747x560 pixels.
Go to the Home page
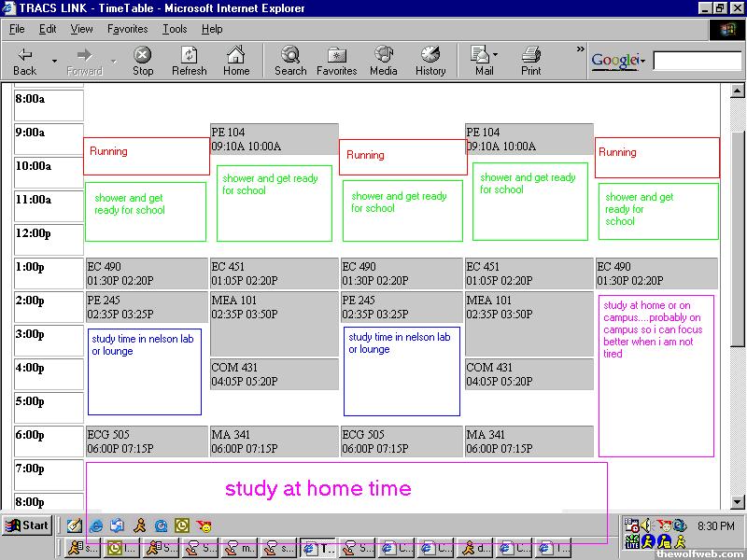236,61
